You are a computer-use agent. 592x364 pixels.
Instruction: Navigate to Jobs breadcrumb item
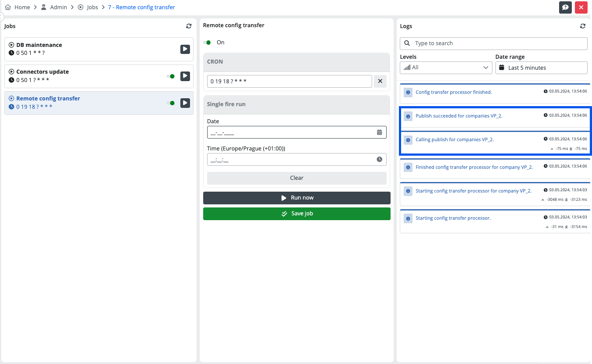92,7
